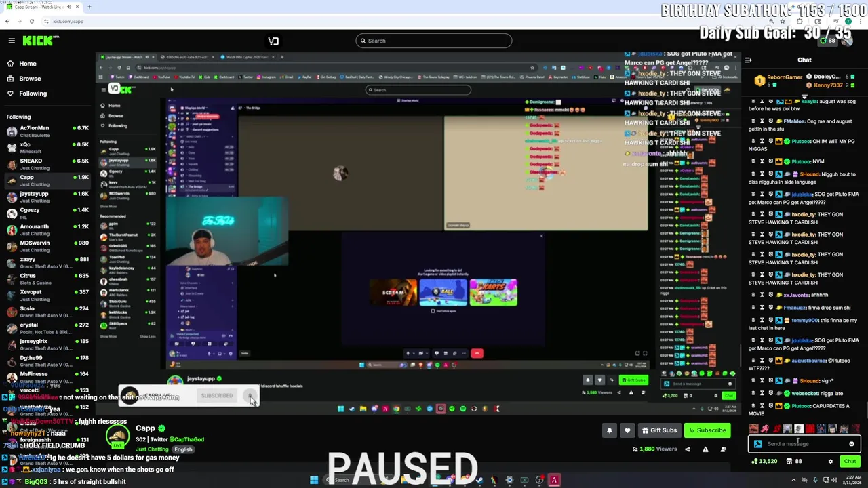Click the blue hammer chat identity icon
Screen dimensions: 868x488
tap(757, 444)
